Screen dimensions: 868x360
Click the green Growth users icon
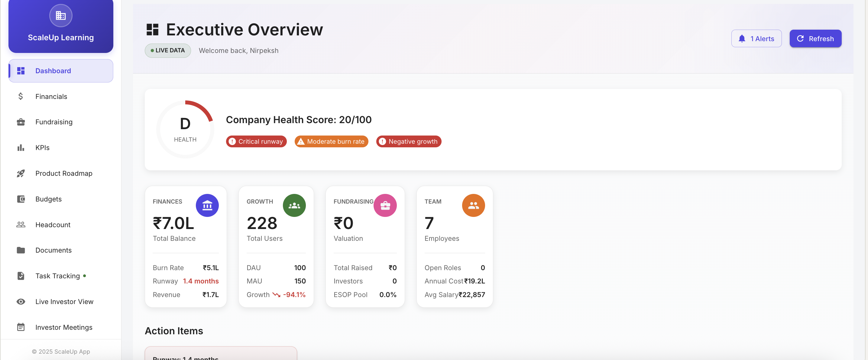(294, 205)
